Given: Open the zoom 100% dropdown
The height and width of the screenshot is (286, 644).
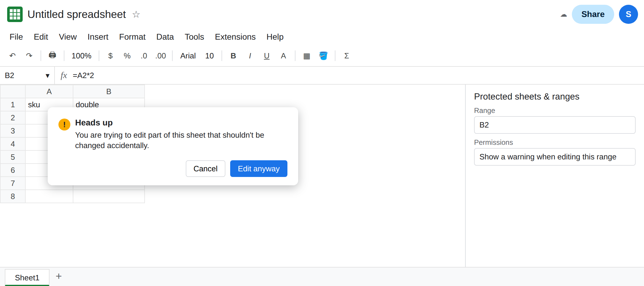Looking at the screenshot, I should (81, 56).
